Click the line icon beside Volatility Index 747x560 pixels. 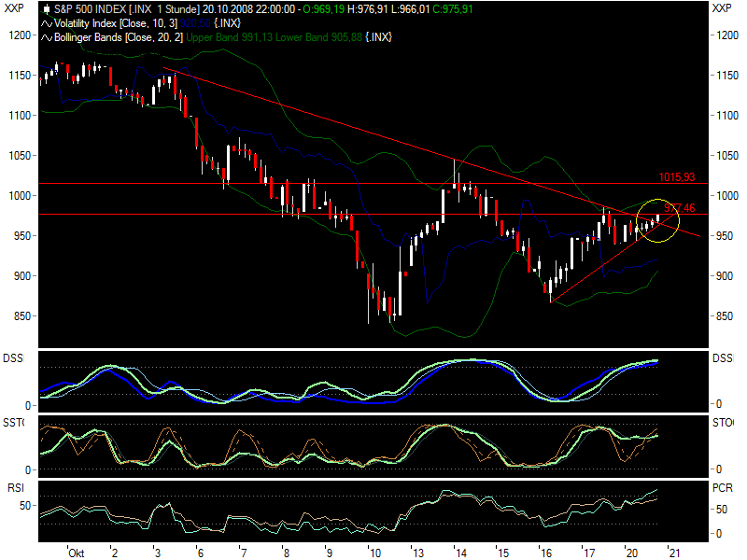(x=47, y=22)
